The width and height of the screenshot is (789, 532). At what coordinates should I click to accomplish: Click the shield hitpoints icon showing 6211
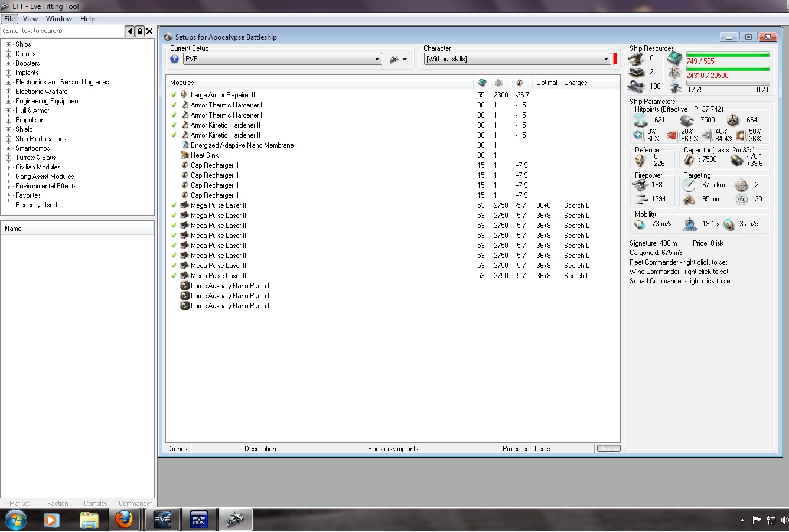click(641, 120)
